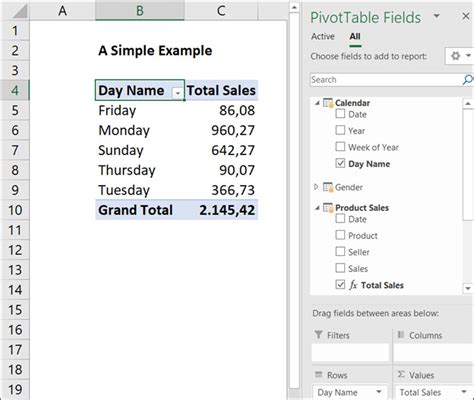Screen dimensions: 474x400
Task: Select column C header
Action: coord(221,11)
